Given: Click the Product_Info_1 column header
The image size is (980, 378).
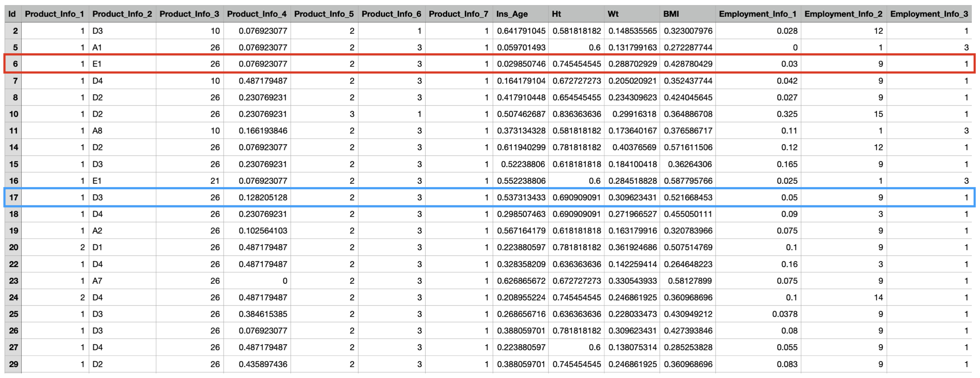Looking at the screenshot, I should coord(55,14).
